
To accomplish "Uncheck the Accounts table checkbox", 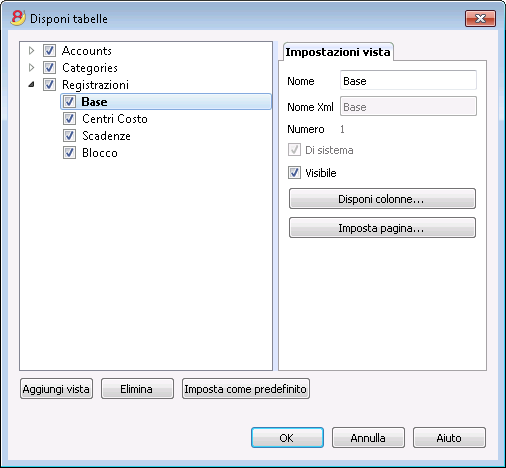I will pyautogui.click(x=49, y=51).
